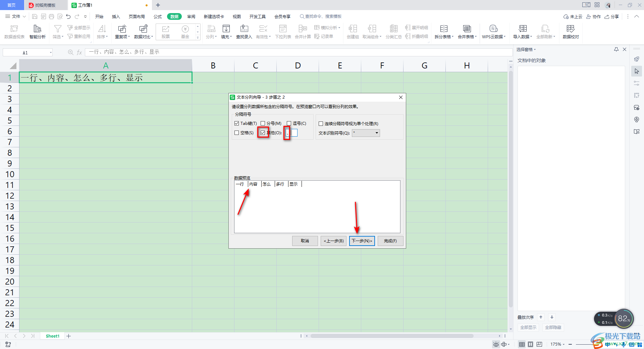This screenshot has height=349, width=644.
Task: Click the 下一步(N)> next button
Action: 362,241
